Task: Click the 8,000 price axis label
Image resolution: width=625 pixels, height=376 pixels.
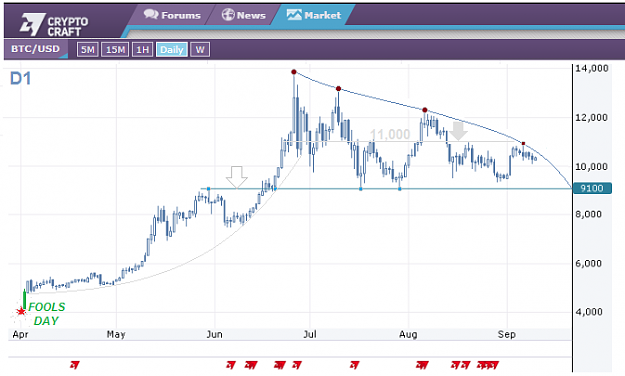Action: click(589, 214)
